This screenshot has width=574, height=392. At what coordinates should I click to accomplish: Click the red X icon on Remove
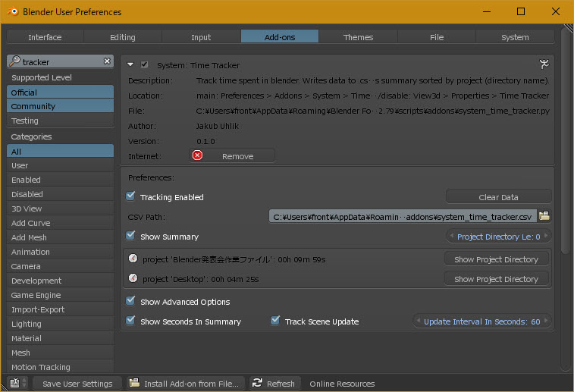197,155
